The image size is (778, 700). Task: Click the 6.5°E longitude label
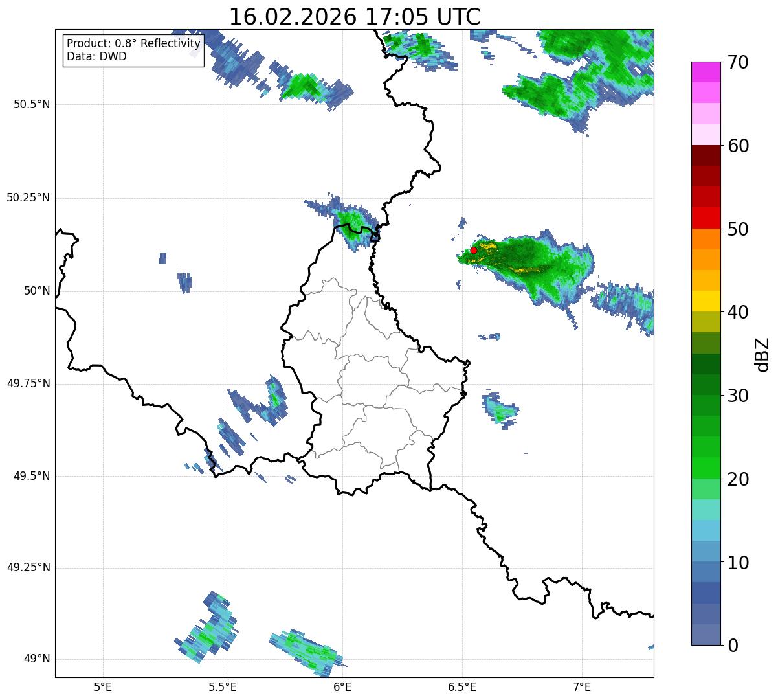(463, 686)
